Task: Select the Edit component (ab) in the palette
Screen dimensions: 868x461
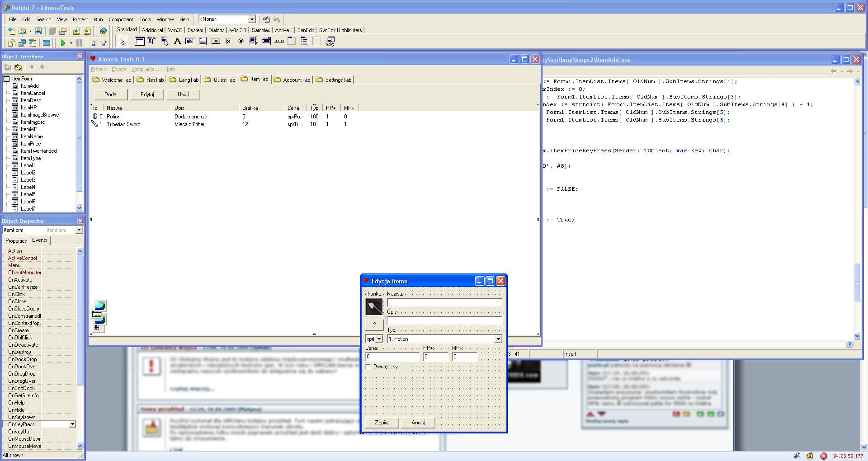Action: click(190, 42)
